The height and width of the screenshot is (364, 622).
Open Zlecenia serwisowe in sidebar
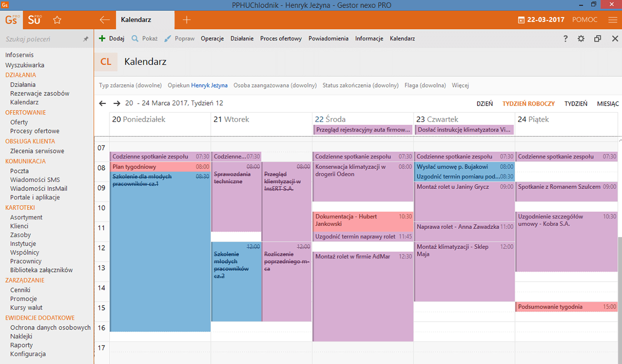point(37,151)
